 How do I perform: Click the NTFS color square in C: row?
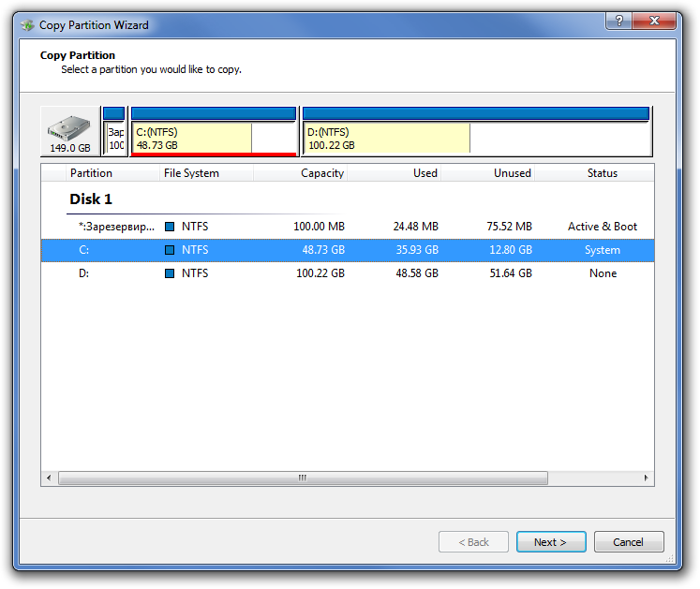click(x=170, y=250)
